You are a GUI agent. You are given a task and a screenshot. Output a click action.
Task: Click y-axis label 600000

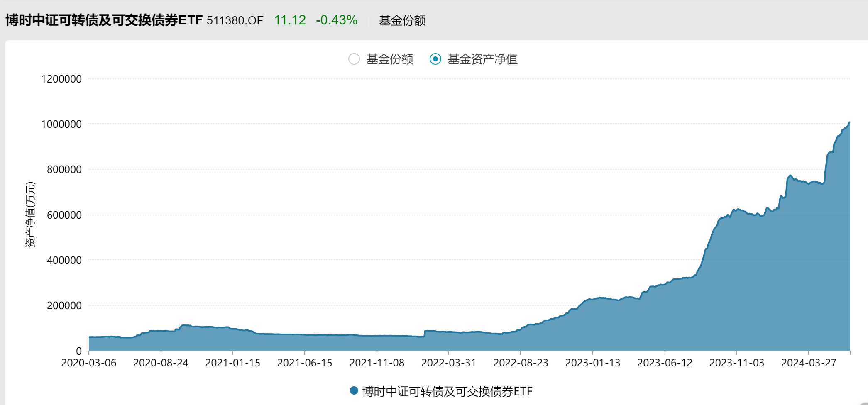point(64,215)
